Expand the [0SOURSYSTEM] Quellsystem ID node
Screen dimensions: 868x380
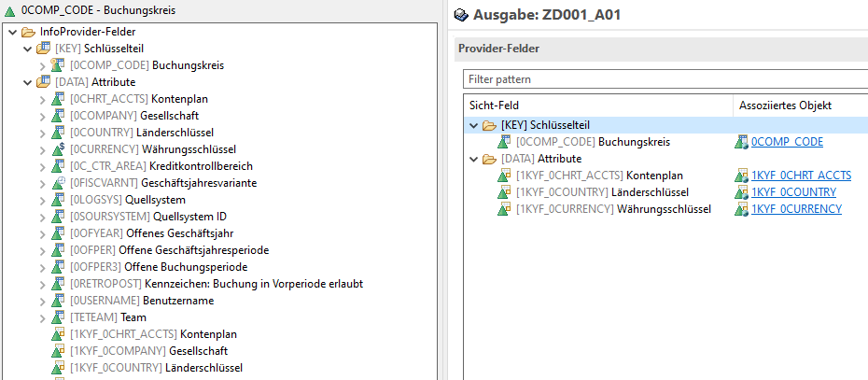point(43,217)
